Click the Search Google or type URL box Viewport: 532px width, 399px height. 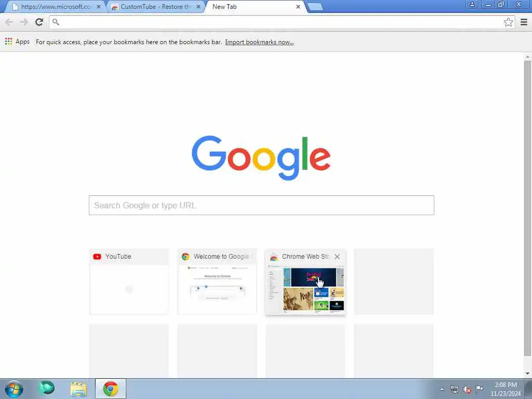[x=261, y=205]
